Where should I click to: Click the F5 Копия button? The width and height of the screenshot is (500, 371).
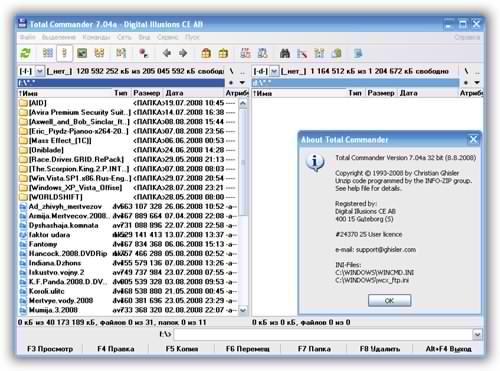pyautogui.click(x=182, y=349)
